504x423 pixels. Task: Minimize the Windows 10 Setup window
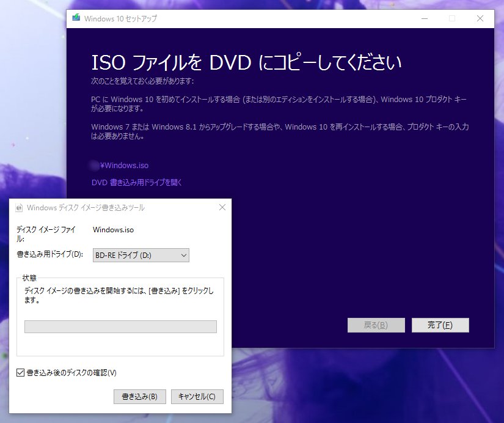pyautogui.click(x=425, y=19)
